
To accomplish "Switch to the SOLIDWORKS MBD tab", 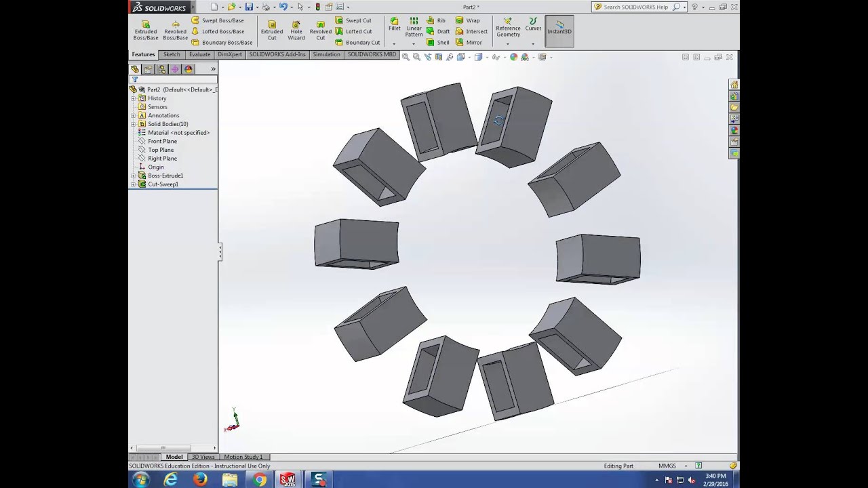I will click(x=372, y=54).
